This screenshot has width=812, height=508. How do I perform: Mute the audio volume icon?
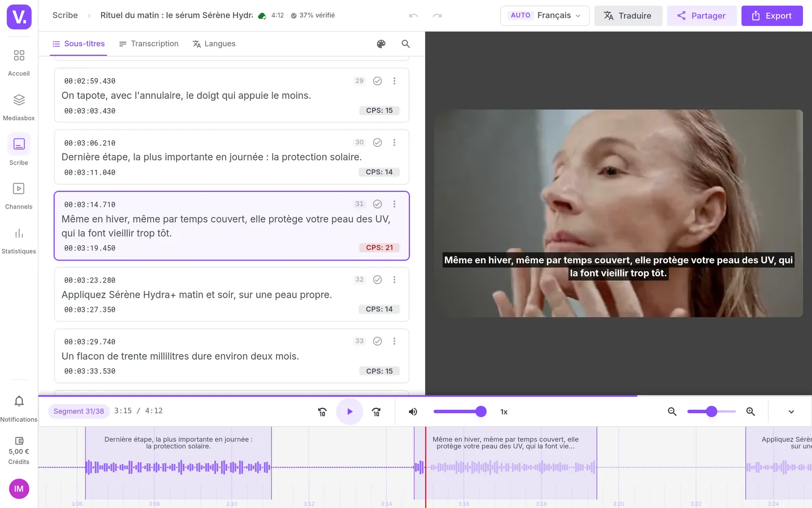(x=413, y=412)
